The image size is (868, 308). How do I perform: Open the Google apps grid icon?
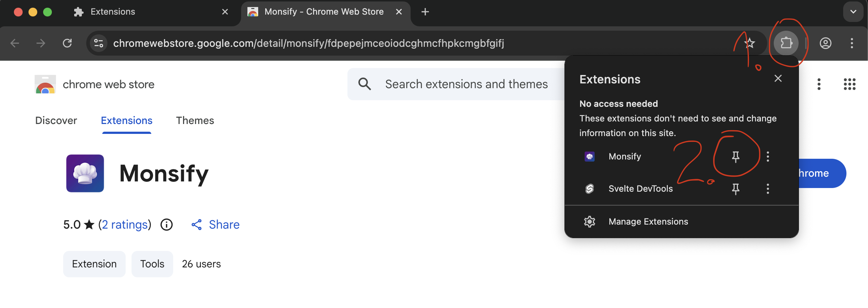[x=850, y=84]
